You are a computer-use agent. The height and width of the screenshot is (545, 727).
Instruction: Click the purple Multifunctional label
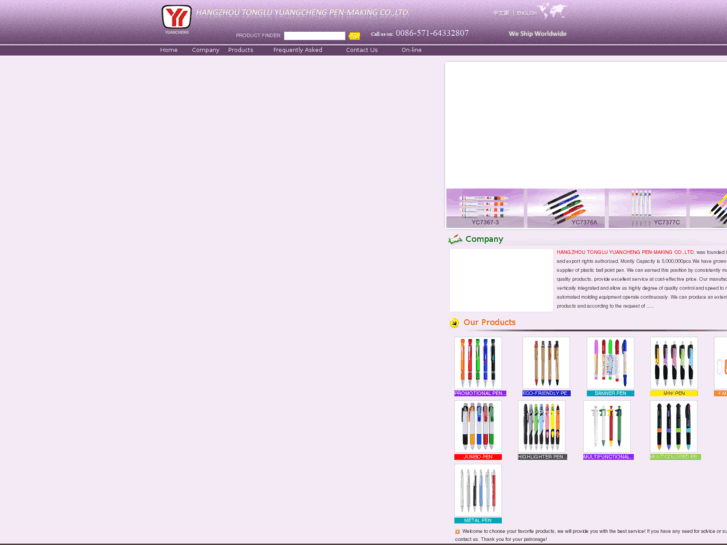[x=608, y=457]
